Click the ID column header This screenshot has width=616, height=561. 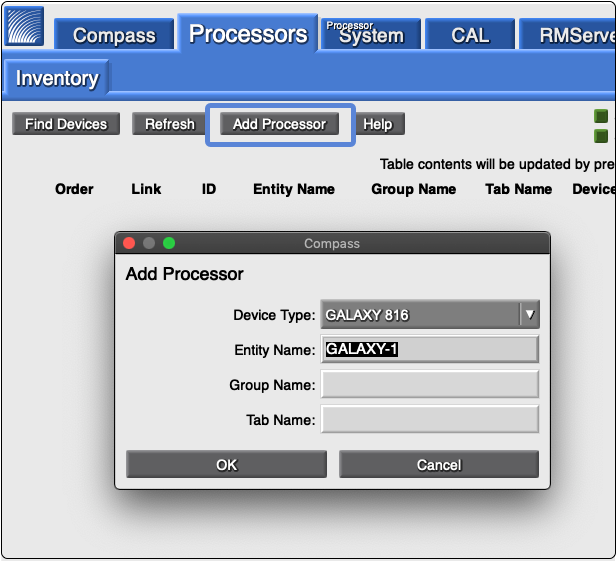[209, 189]
